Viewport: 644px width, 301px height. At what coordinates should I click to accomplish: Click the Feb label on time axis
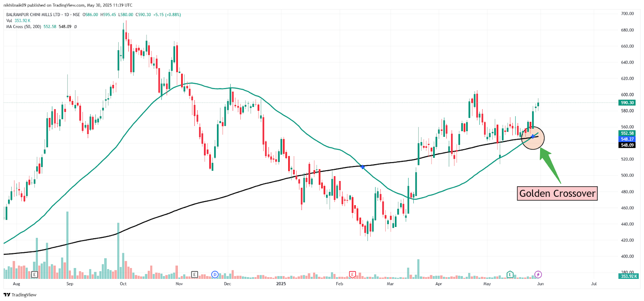coord(339,284)
